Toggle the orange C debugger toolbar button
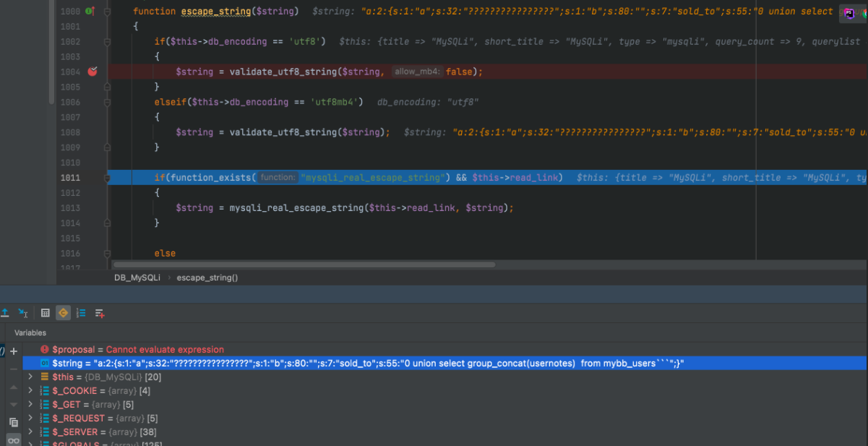Image resolution: width=868 pixels, height=446 pixels. [63, 312]
